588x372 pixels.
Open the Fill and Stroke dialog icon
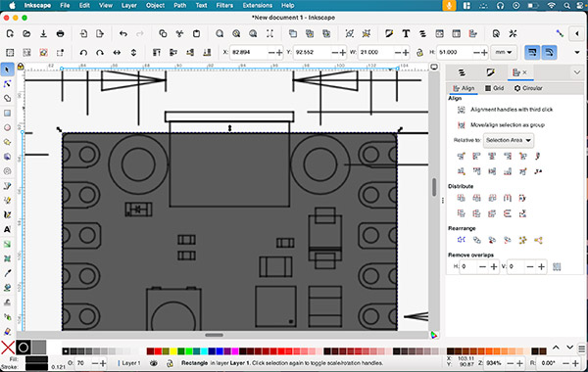[x=389, y=33]
